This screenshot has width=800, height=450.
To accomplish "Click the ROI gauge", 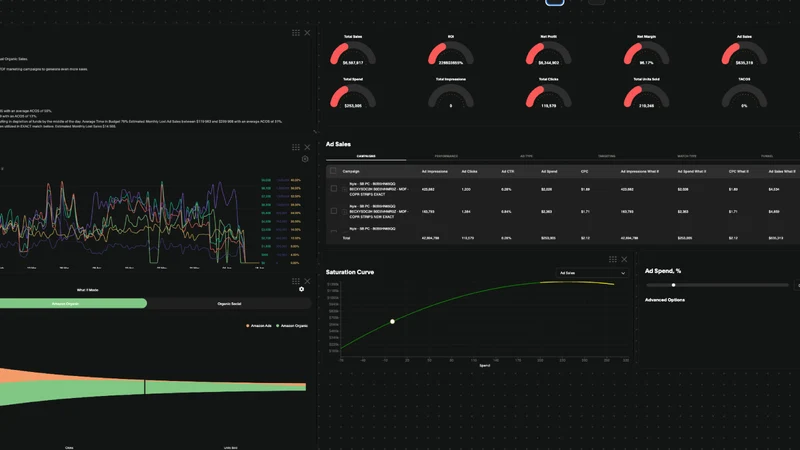I will pos(451,52).
